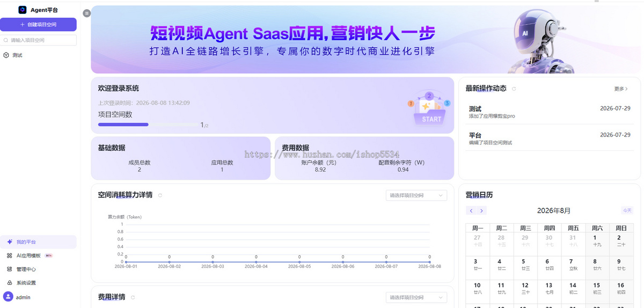
Task: Refresh the 空间消耗算力详情 chart
Action: (160, 195)
